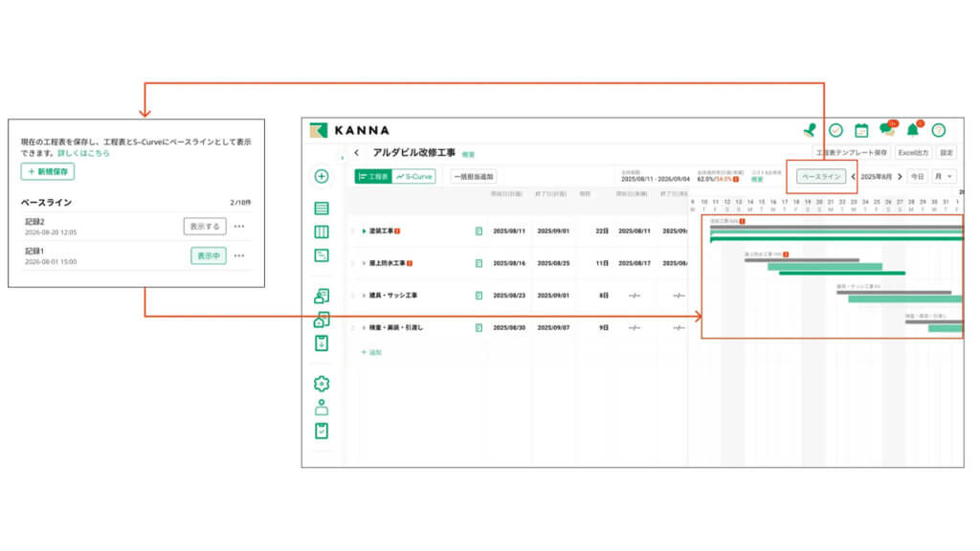
Task: Open the notification bell icon
Action: (x=913, y=130)
